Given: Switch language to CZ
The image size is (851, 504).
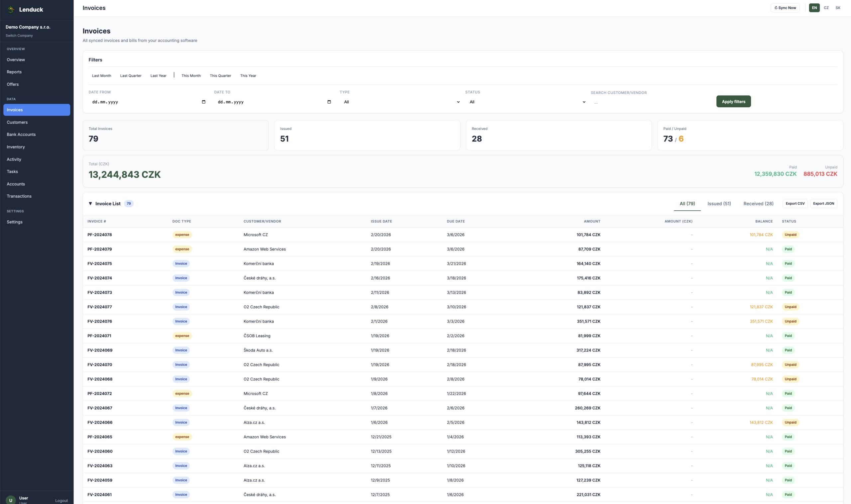Looking at the screenshot, I should pos(826,8).
